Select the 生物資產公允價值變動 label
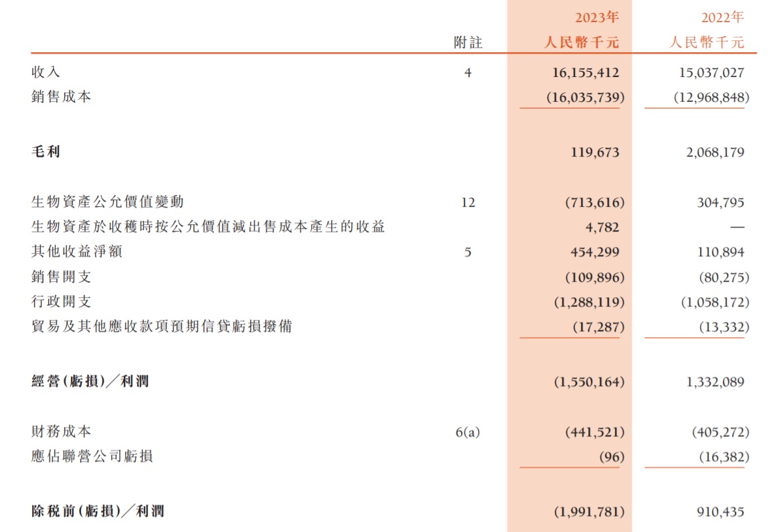Screen dimensions: 779x532 107,201
